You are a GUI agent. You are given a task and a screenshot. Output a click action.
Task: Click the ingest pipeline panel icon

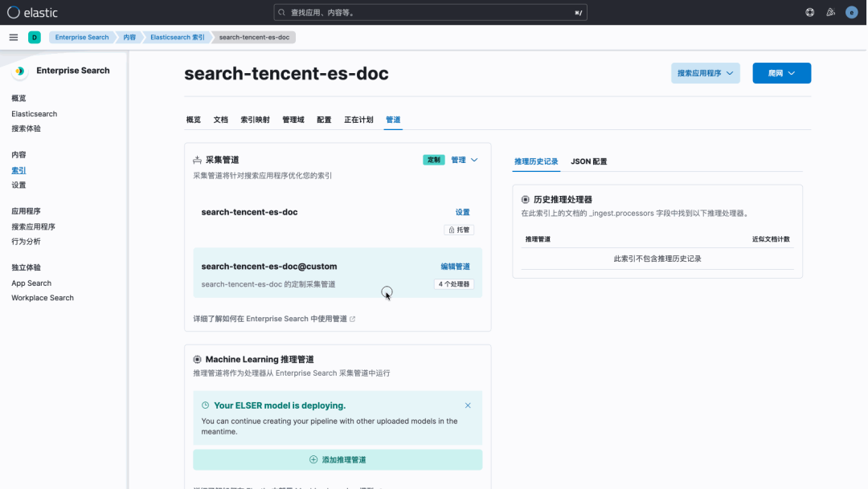(197, 160)
